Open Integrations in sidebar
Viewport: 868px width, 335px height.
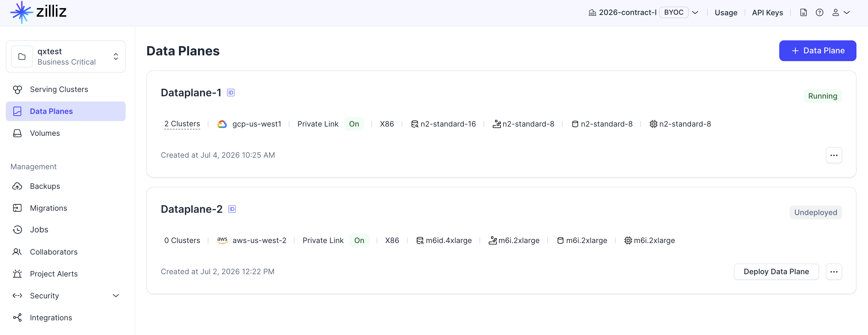pyautogui.click(x=66, y=317)
